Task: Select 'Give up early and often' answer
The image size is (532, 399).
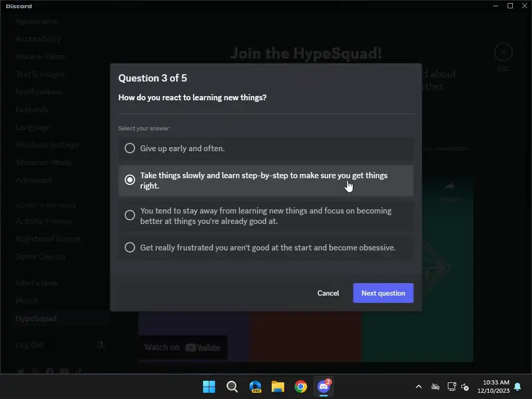Action: (265, 148)
